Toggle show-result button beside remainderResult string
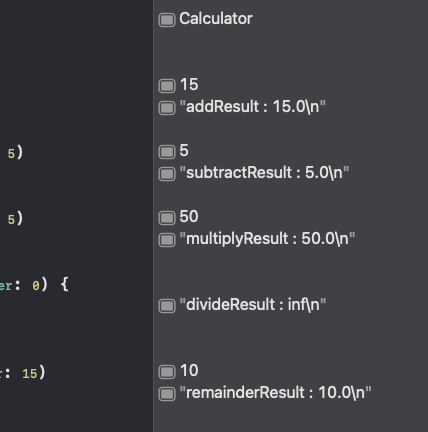 pyautogui.click(x=167, y=394)
